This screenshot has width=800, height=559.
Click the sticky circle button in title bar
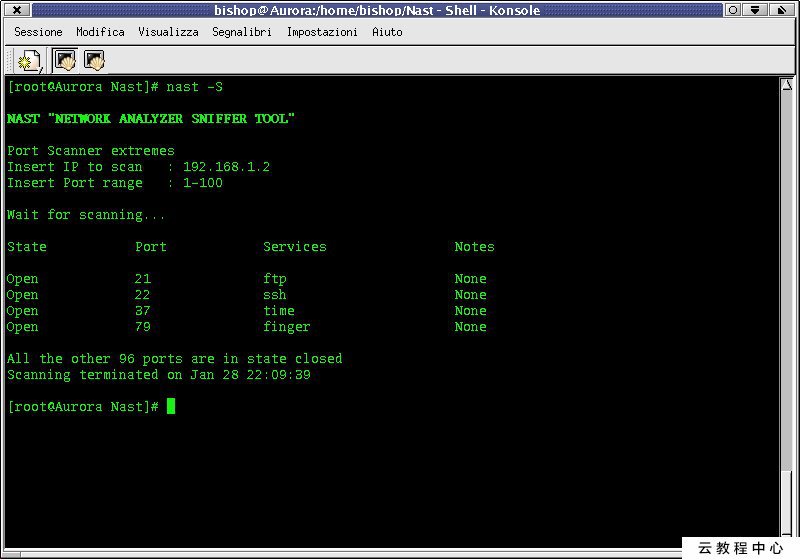click(735, 10)
